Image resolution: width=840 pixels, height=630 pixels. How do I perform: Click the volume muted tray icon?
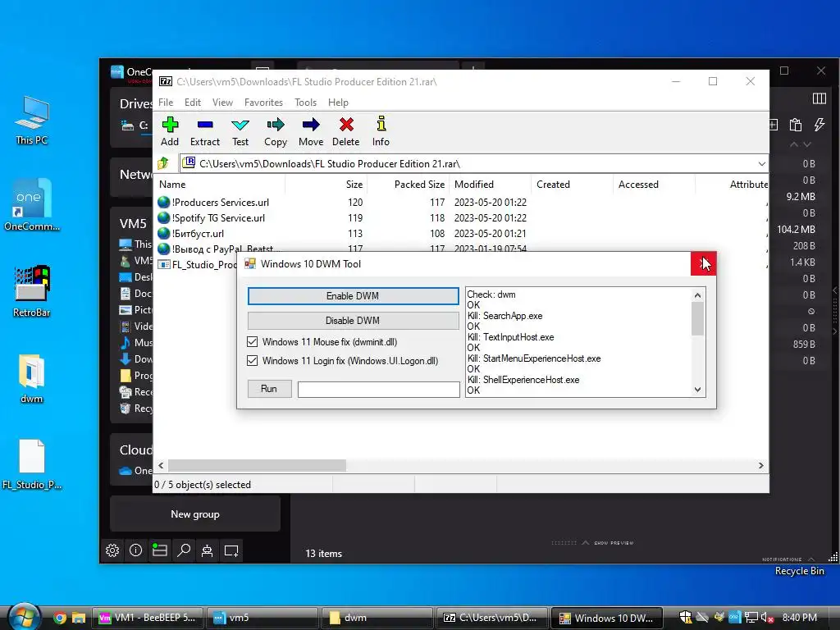coord(767,618)
